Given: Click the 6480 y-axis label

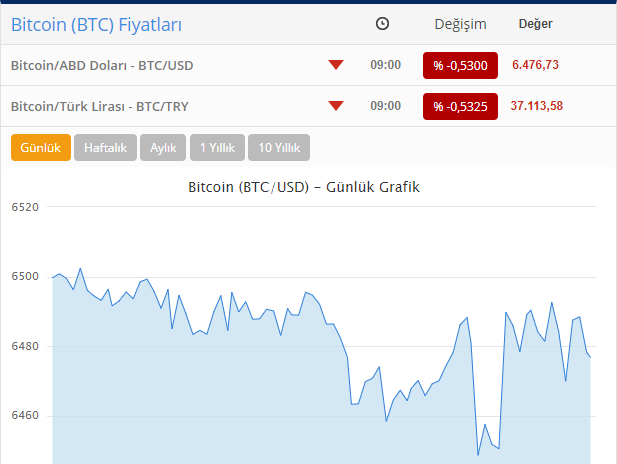Looking at the screenshot, I should coord(25,346).
